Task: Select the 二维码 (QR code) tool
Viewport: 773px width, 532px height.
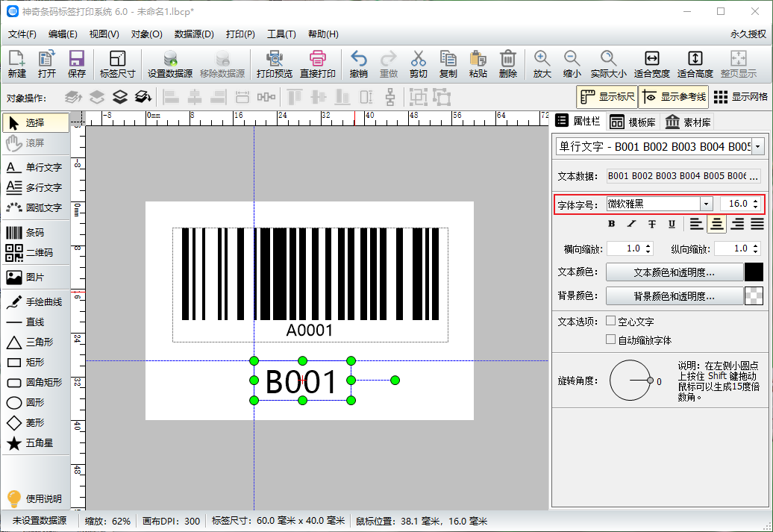Action: 35,253
